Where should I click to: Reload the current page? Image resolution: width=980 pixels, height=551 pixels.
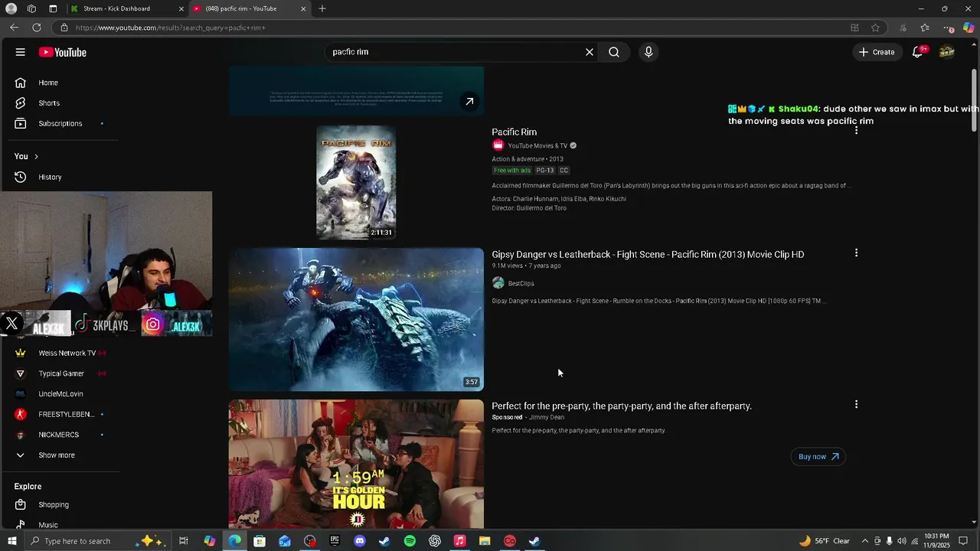pos(36,28)
